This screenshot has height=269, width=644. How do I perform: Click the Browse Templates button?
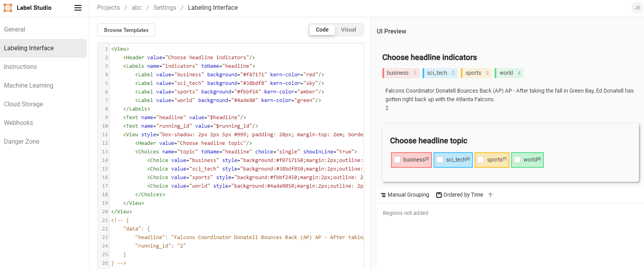[x=126, y=30]
